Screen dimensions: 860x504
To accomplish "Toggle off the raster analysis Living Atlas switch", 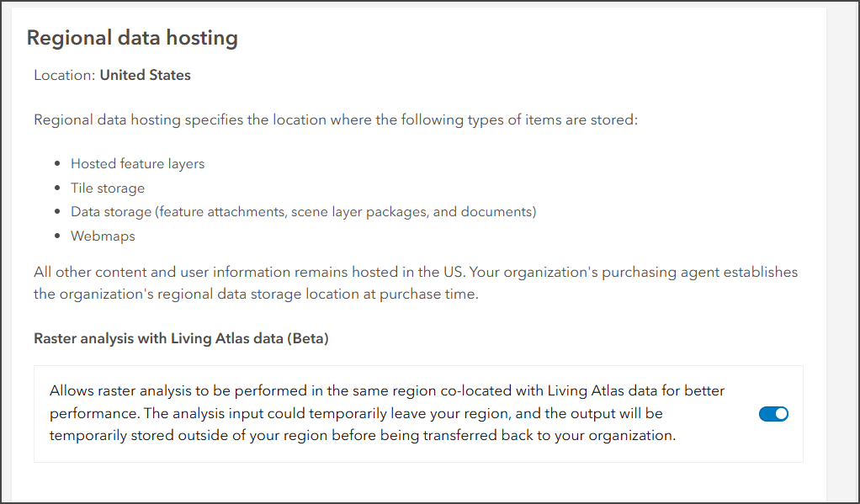I will [773, 414].
